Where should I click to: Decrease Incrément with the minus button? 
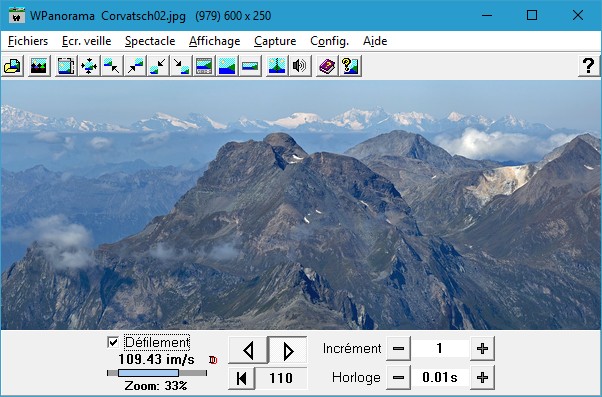pyautogui.click(x=398, y=348)
